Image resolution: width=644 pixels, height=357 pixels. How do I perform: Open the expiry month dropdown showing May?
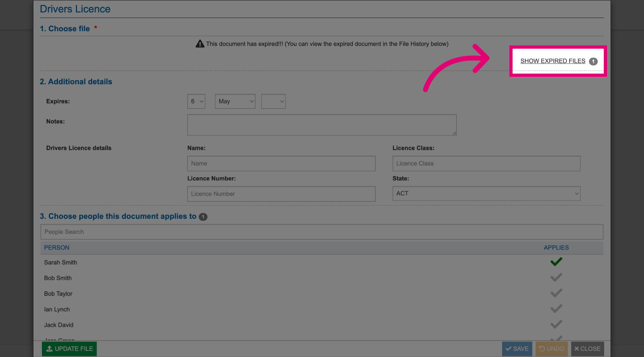click(x=235, y=101)
